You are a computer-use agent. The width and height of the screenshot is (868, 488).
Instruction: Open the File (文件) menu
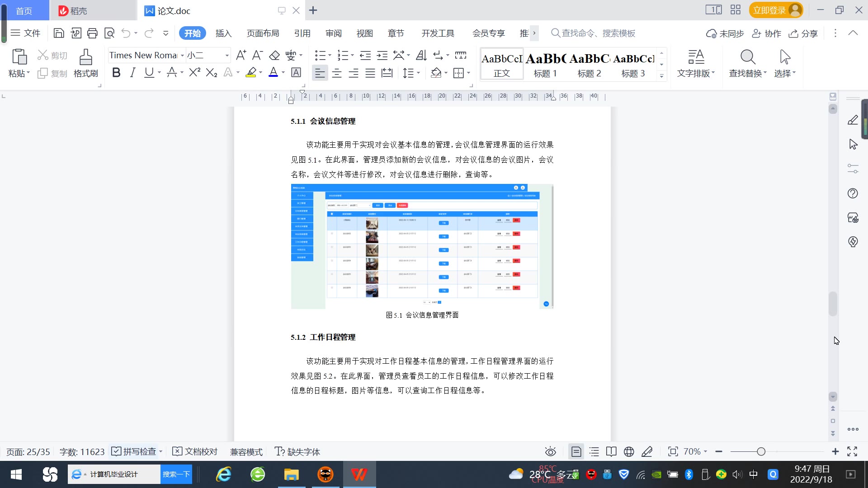26,33
